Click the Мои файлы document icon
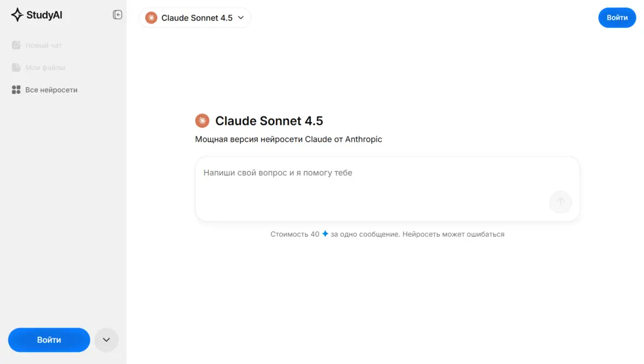The image size is (644, 364). [16, 67]
